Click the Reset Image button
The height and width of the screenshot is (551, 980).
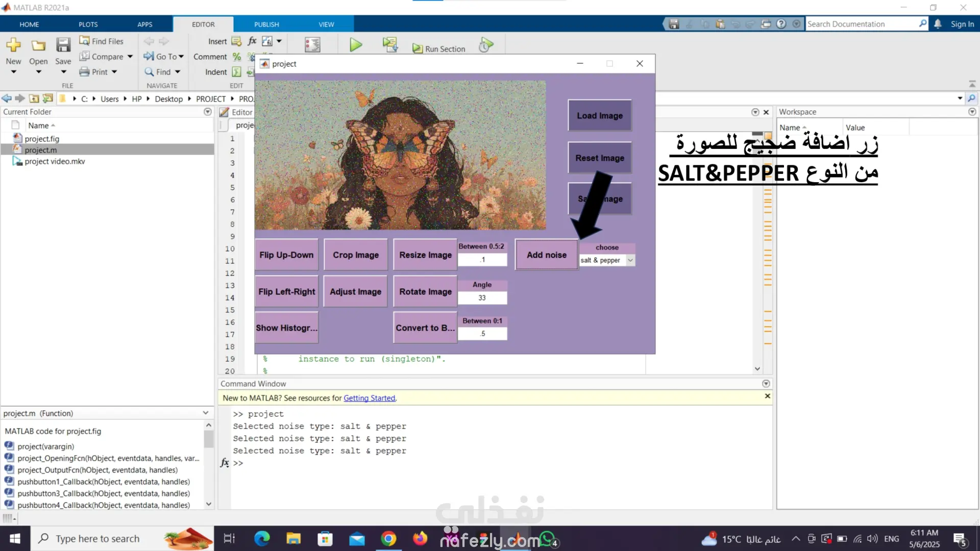[600, 158]
